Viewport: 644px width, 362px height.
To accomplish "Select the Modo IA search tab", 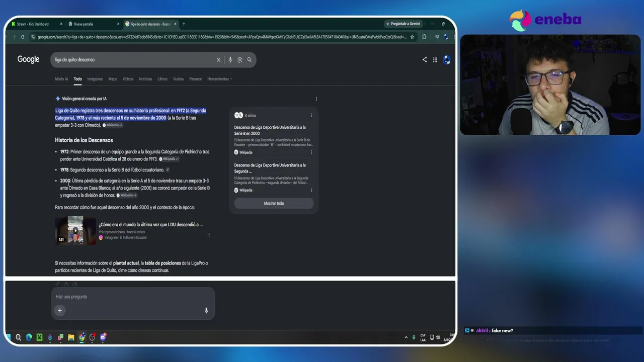I will tap(61, 79).
